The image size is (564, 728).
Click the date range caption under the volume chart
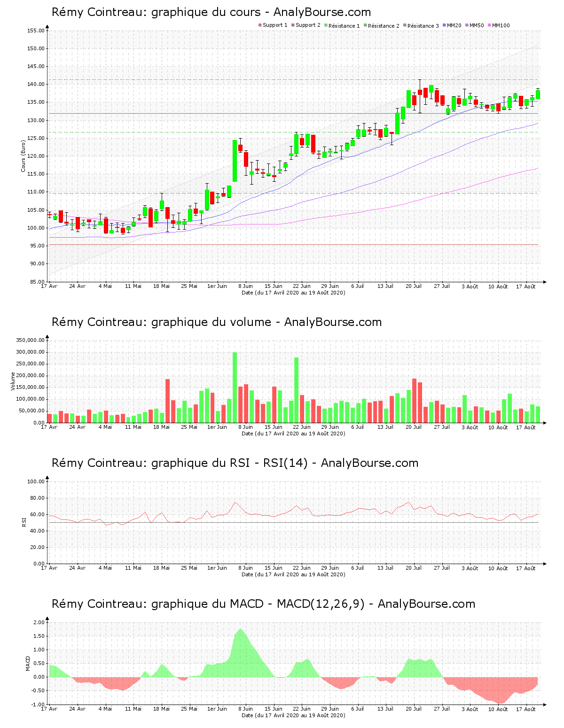293,434
